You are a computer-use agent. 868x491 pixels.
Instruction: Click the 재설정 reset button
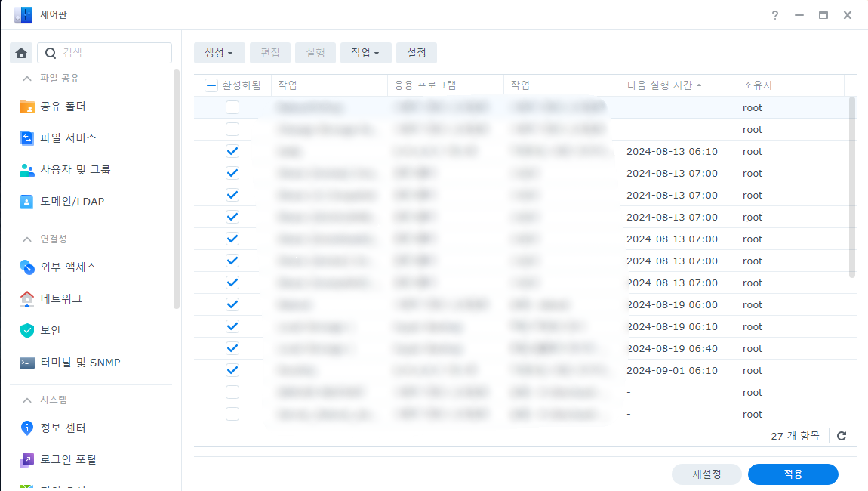(x=706, y=474)
